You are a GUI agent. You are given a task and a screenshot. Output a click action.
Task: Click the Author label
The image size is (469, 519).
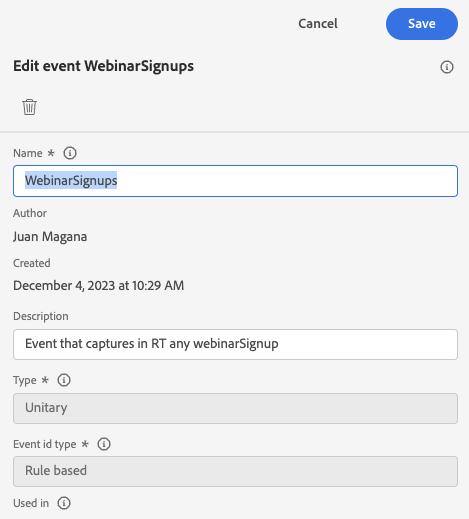click(30, 213)
